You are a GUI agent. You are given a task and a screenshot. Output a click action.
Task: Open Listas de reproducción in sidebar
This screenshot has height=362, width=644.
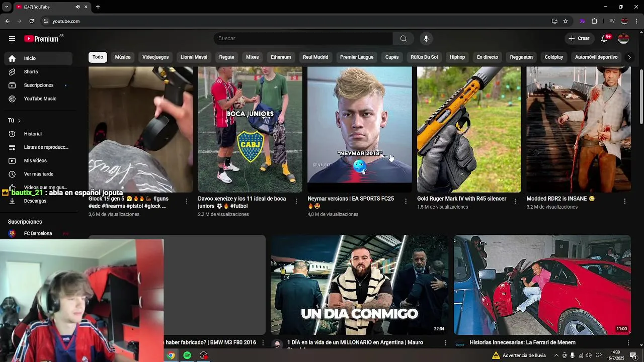[x=38, y=147]
